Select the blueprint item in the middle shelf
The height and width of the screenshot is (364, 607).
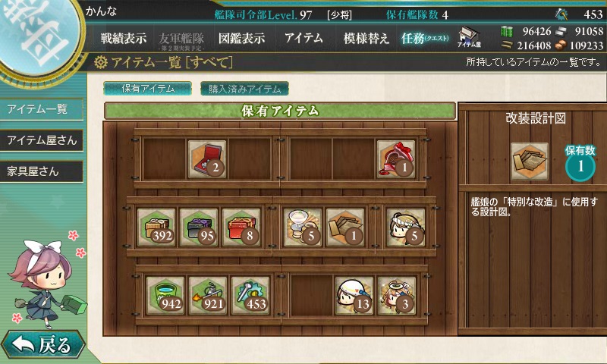pyautogui.click(x=345, y=227)
